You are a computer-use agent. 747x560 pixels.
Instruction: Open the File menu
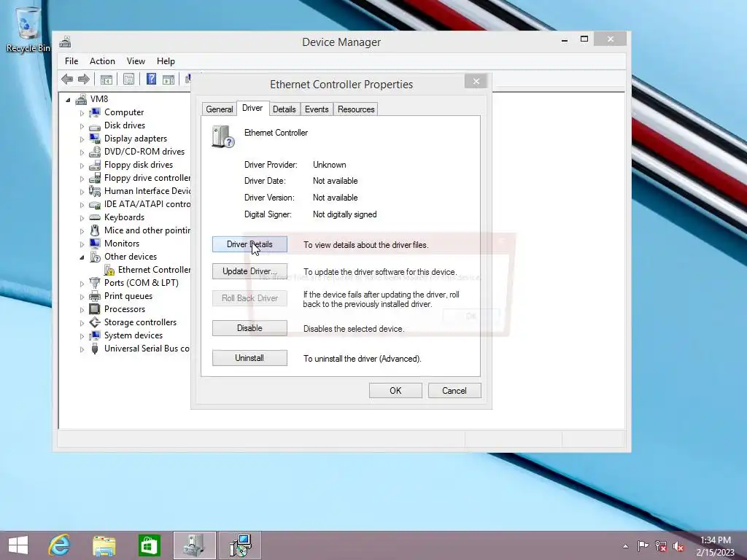tap(71, 61)
